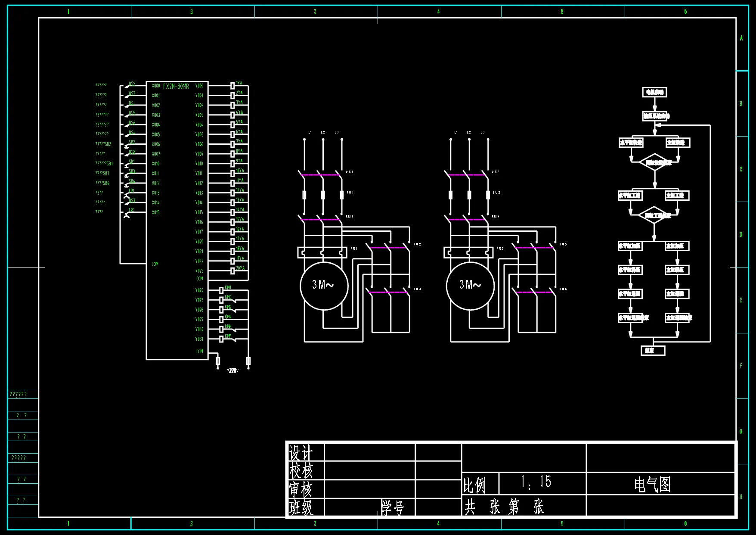Select the FU1 fuse label
Image resolution: width=756 pixels, height=535 pixels.
click(350, 193)
